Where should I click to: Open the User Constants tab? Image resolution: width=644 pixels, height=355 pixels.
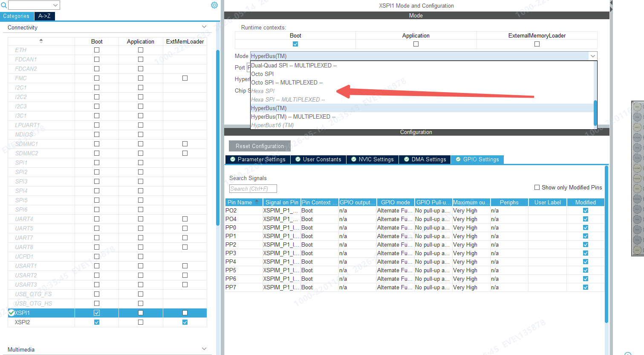[x=318, y=160]
